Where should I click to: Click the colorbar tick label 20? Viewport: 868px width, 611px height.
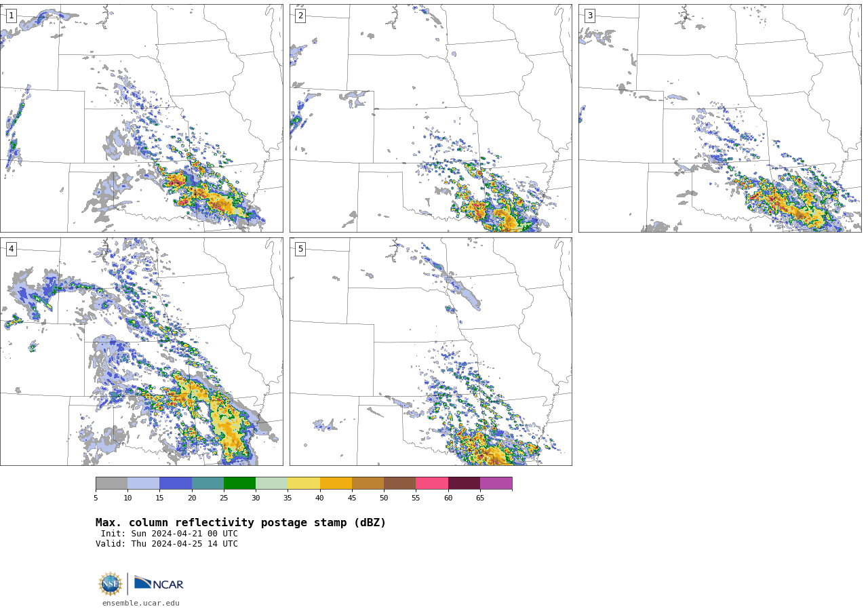tap(192, 498)
